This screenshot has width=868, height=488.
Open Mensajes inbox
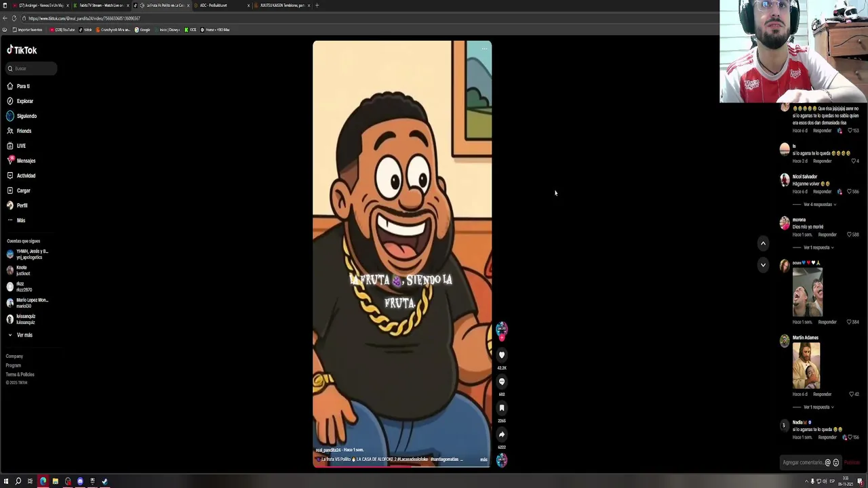click(20, 161)
